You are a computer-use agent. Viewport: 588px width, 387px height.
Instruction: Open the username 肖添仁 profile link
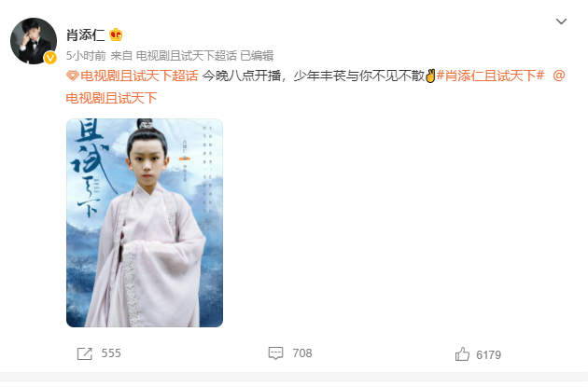pyautogui.click(x=85, y=35)
